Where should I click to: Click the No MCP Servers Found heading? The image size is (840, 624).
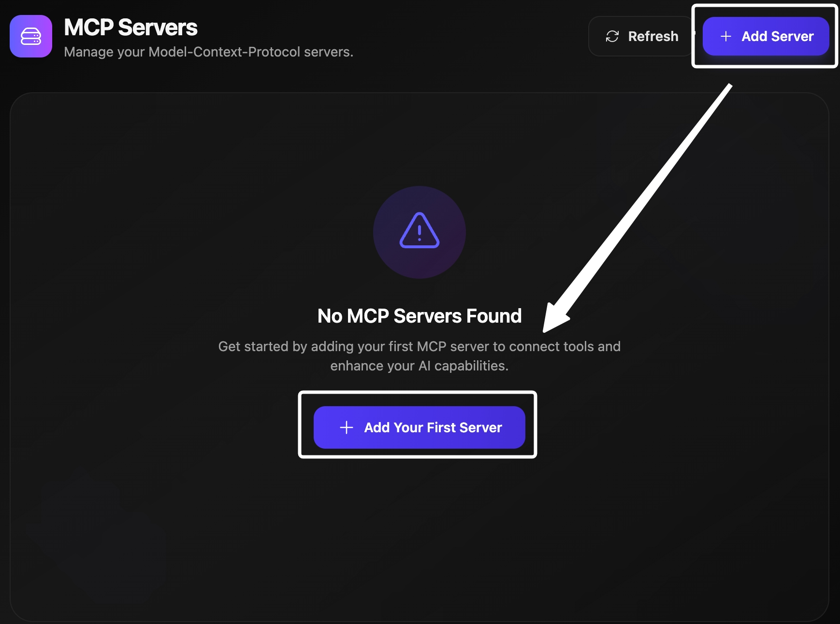(420, 316)
